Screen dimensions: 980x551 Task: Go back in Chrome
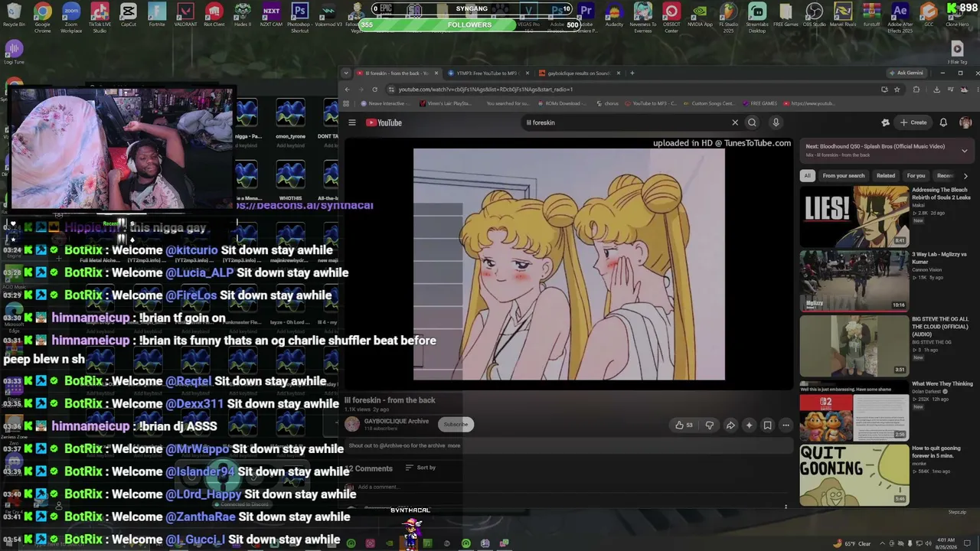coord(347,90)
